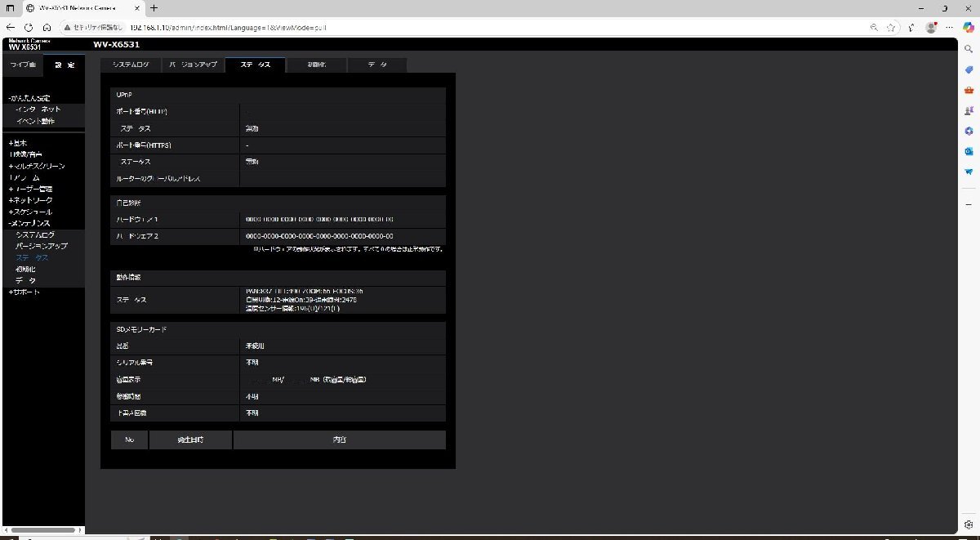Collapse the -メンテナンス menu section
Image resolution: width=980 pixels, height=540 pixels.
(29, 223)
